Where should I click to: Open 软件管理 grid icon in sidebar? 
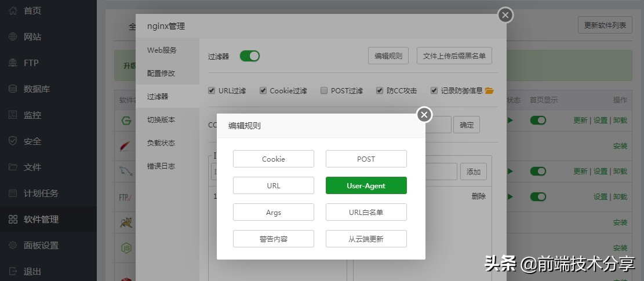pyautogui.click(x=13, y=219)
